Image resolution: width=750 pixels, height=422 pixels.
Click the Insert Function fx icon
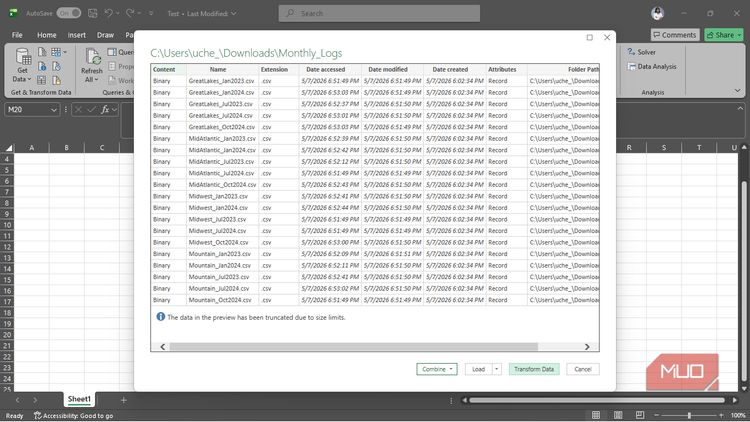pos(105,110)
